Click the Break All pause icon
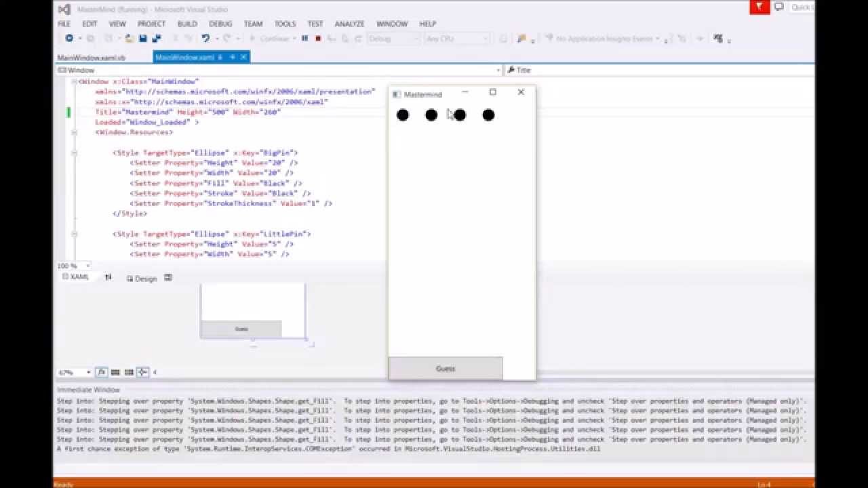The image size is (868, 488). click(304, 39)
